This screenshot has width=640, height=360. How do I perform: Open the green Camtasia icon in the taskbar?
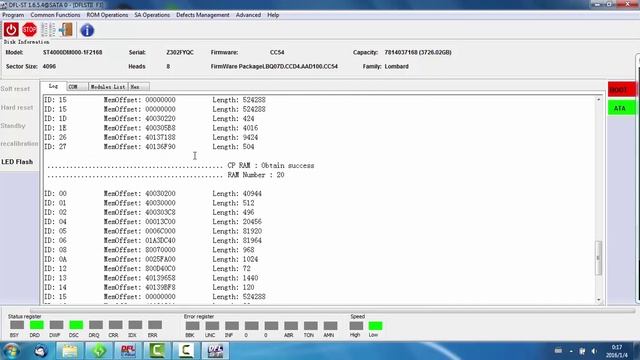coord(157,351)
